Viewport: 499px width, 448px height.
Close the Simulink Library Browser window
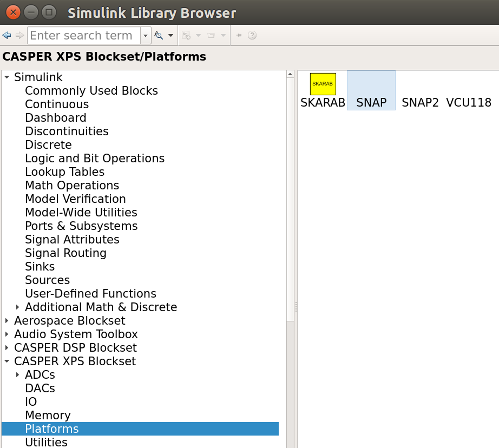13,12
